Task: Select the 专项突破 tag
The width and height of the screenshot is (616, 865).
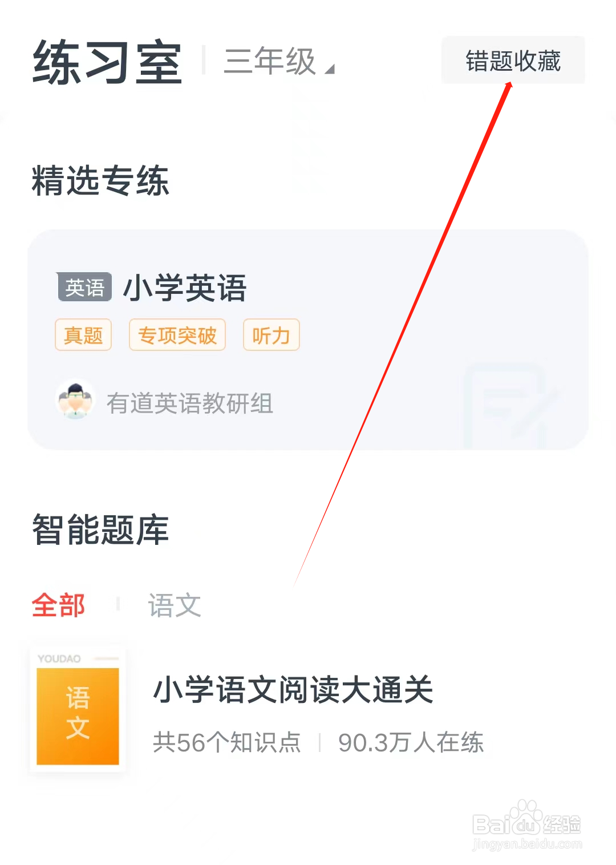Action: (x=177, y=335)
